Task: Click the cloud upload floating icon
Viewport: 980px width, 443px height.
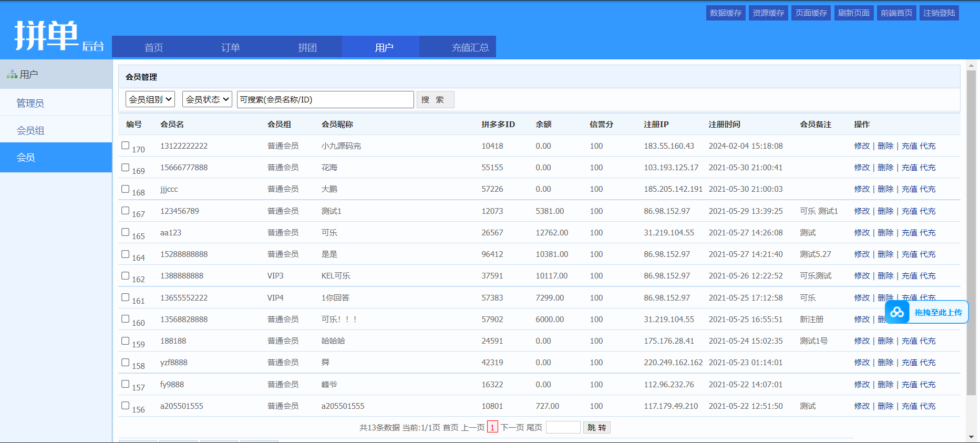Action: point(898,312)
